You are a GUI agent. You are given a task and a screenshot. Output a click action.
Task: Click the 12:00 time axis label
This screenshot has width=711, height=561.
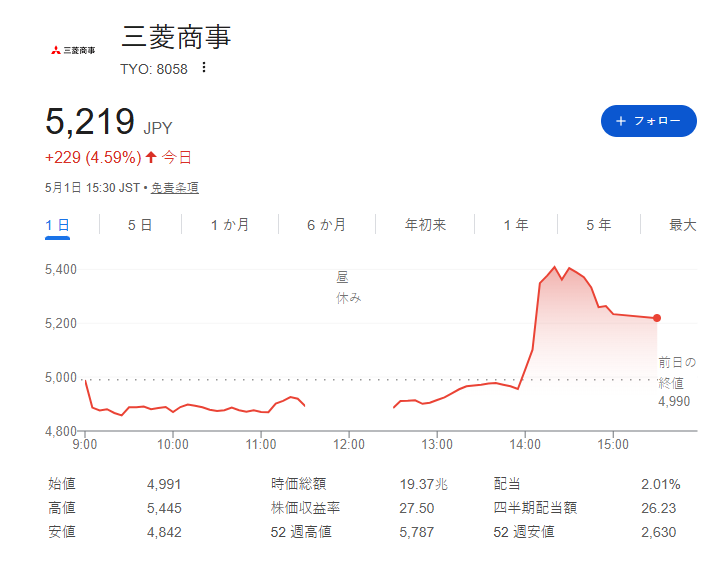[349, 444]
